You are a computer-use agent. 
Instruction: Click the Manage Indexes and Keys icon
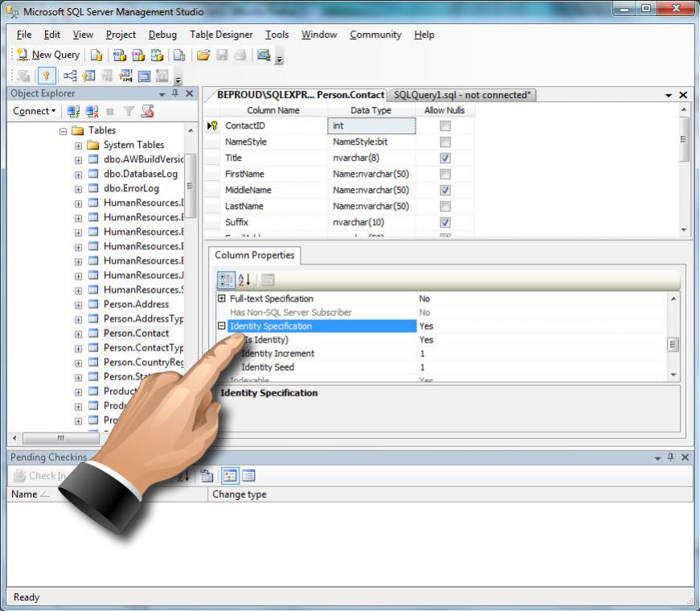[x=88, y=76]
